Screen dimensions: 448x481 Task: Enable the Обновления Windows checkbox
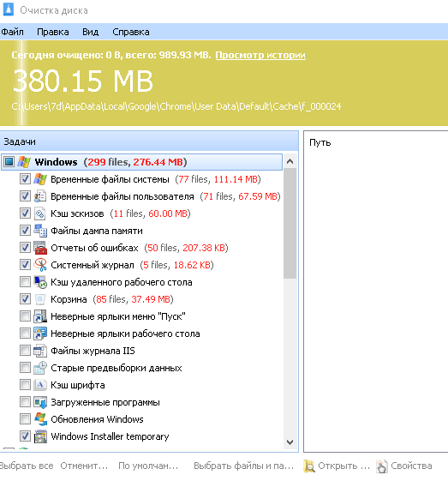point(25,419)
